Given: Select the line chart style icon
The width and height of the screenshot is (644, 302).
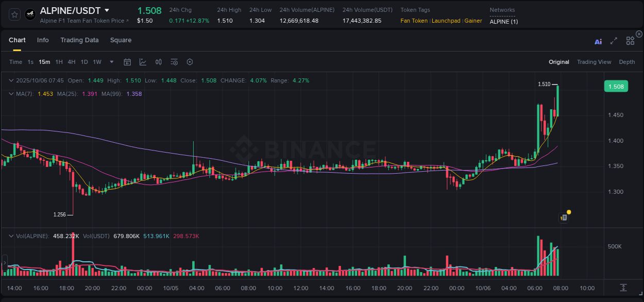Looking at the screenshot, I should [143, 62].
